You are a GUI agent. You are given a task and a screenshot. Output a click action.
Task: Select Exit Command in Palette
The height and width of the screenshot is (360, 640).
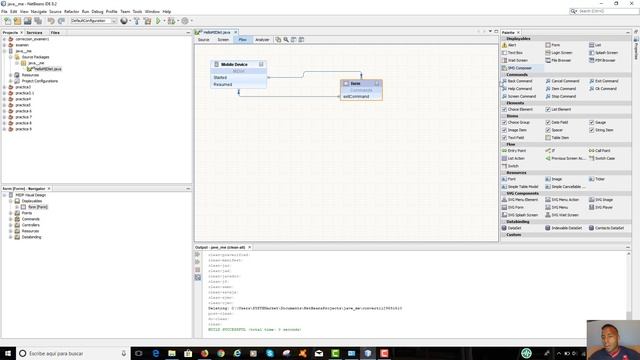(604, 81)
